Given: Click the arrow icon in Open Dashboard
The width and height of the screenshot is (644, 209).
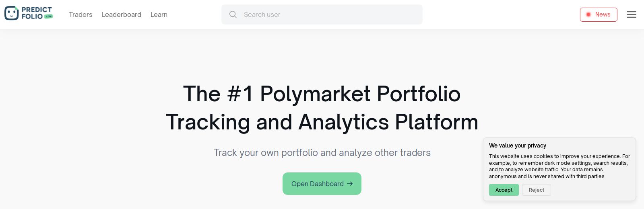Looking at the screenshot, I should point(350,184).
